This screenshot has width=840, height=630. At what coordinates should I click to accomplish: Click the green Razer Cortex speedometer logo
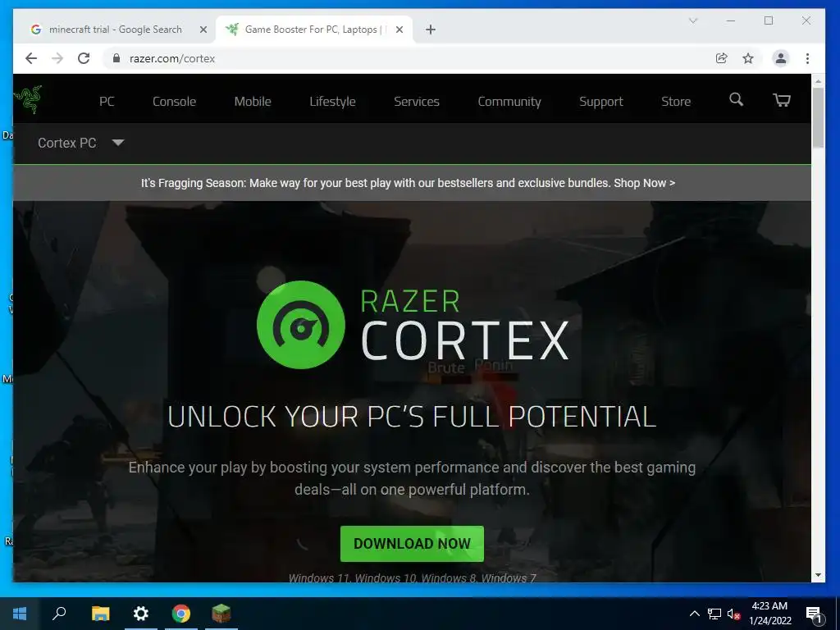(300, 325)
